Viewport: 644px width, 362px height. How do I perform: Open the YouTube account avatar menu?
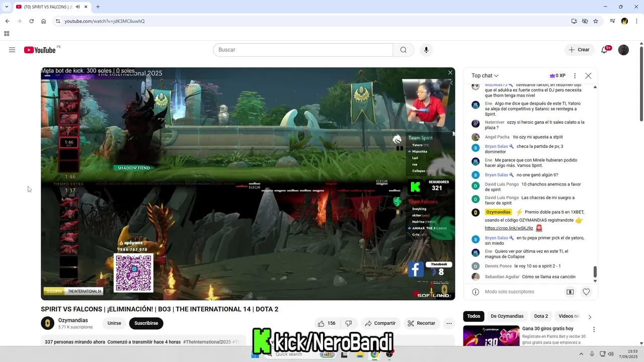[x=623, y=50]
